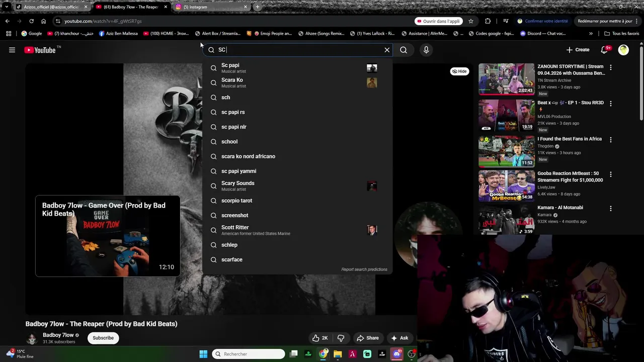Open Discord from the taskbar
Image resolution: width=644 pixels, height=362 pixels.
pos(397,354)
